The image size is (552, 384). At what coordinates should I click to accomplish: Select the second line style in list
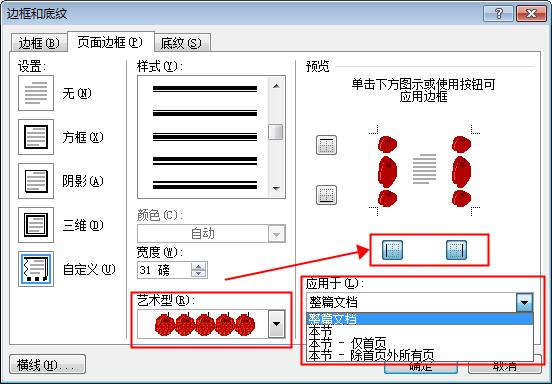click(205, 113)
